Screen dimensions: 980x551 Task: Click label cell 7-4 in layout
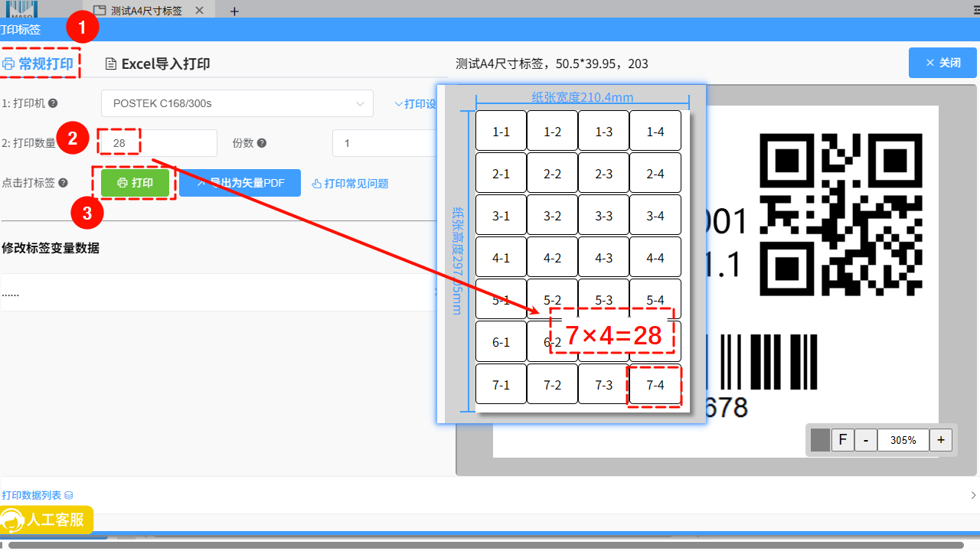tap(655, 385)
